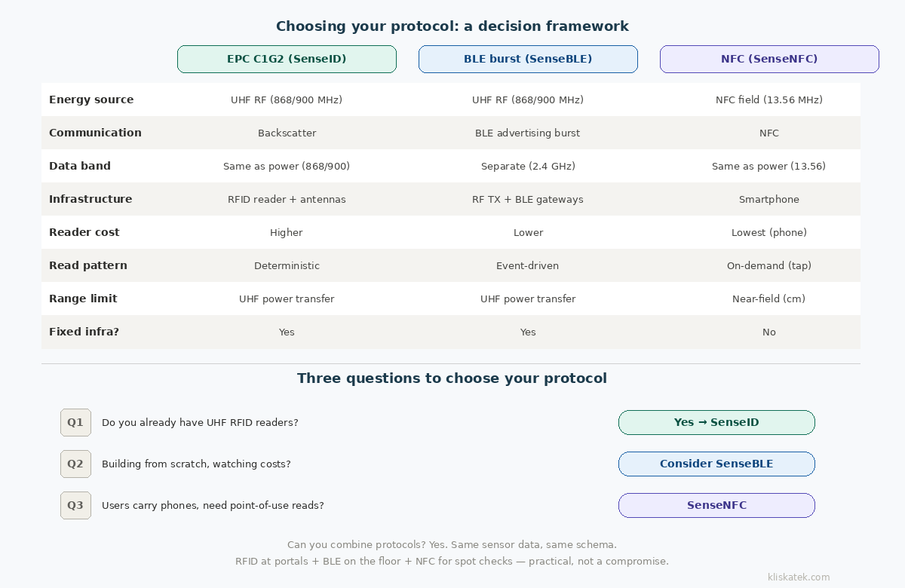
Task: Click the Read pattern row label
Action: pyautogui.click(x=88, y=265)
